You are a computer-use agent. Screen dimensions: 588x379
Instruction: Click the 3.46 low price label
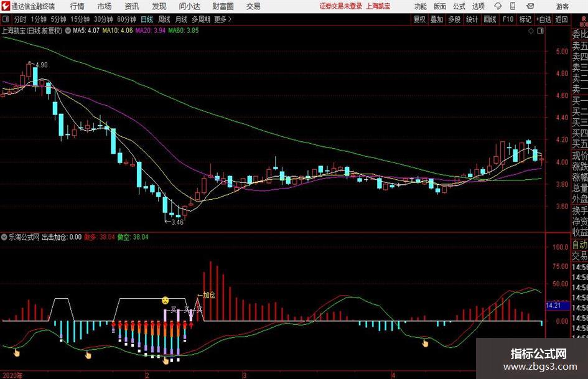pos(177,222)
